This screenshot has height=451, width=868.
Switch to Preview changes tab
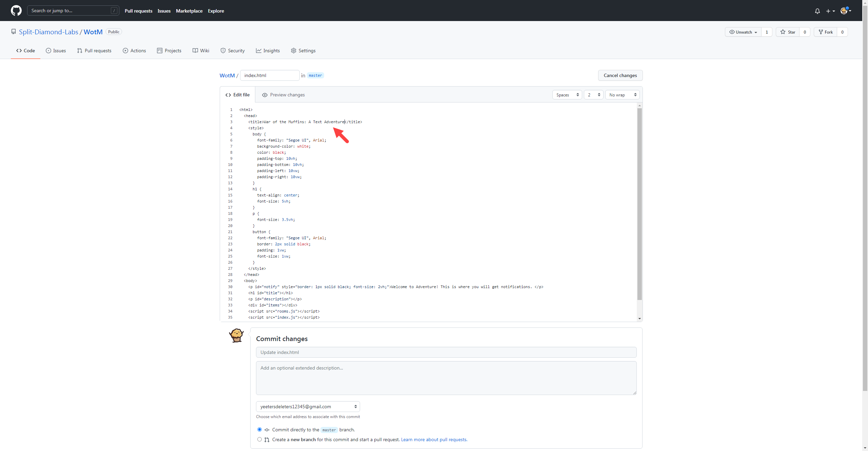coord(283,95)
